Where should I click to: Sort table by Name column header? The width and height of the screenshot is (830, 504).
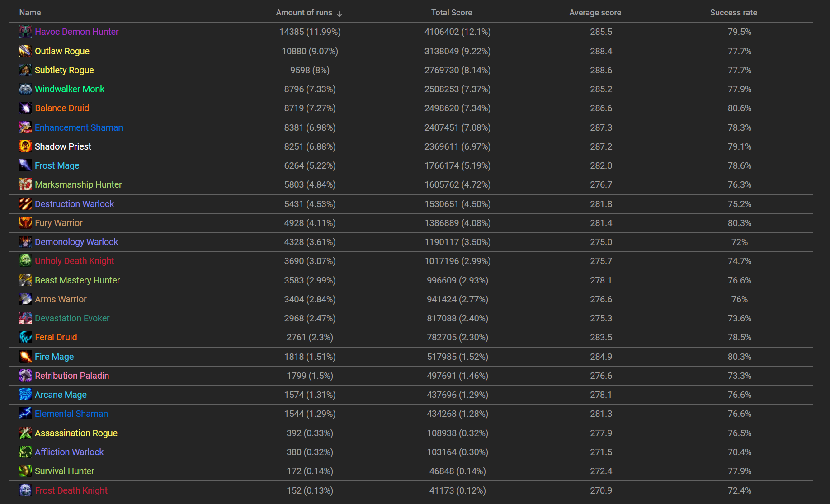tap(30, 13)
